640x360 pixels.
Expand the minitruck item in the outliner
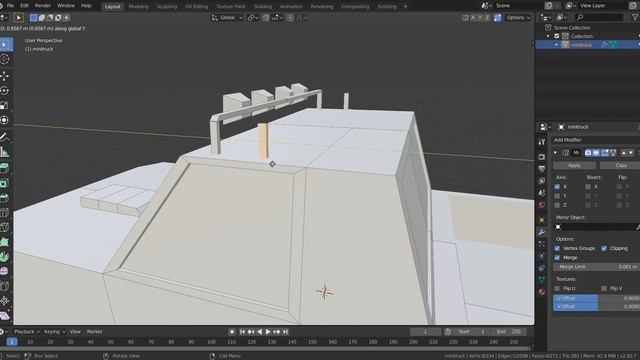[556, 45]
